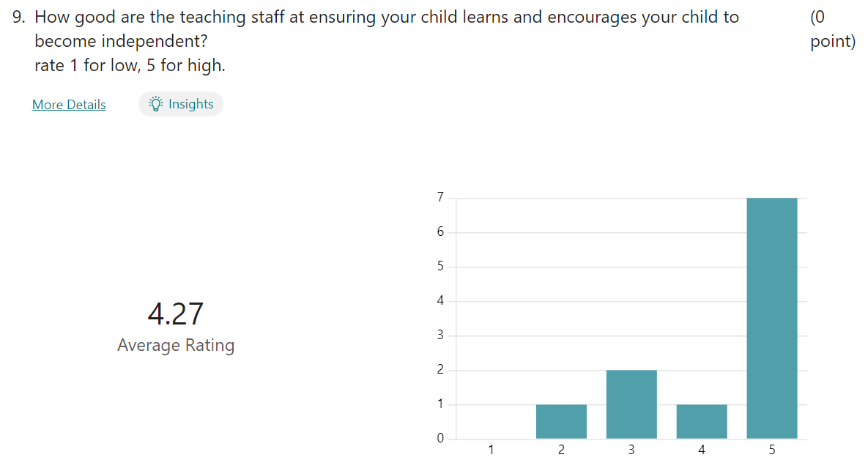Open the More Details link
868x471 pixels.
click(69, 105)
